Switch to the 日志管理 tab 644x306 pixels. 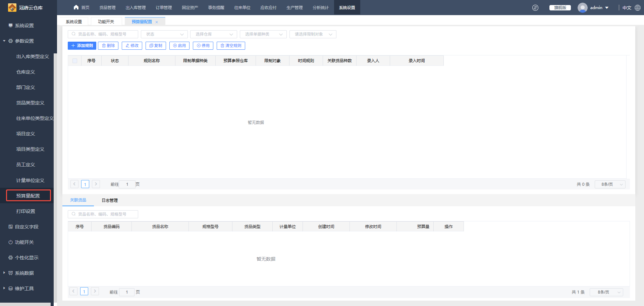110,201
